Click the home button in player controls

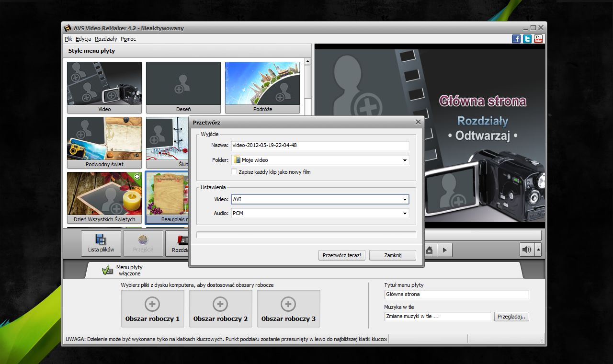[430, 250]
